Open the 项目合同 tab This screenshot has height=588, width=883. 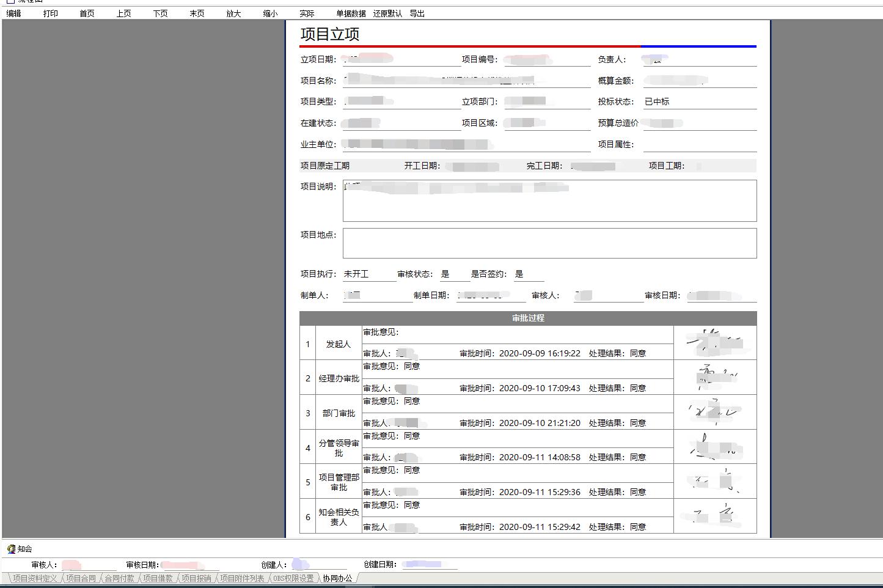[81, 578]
